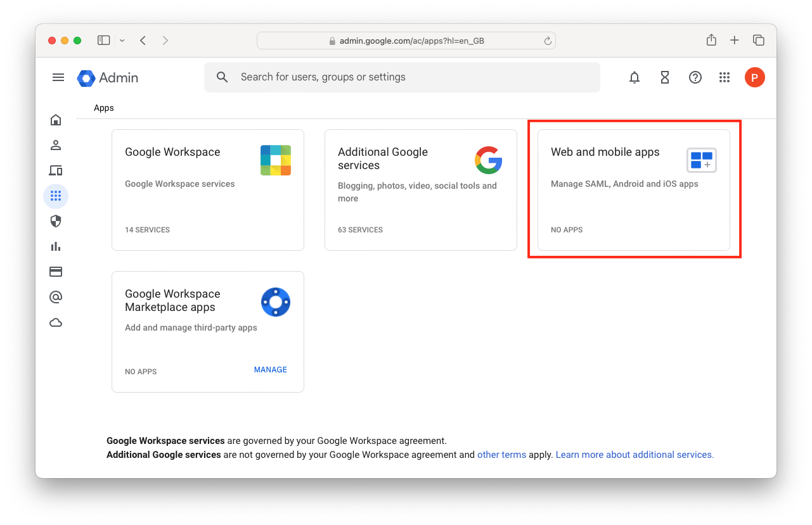Click Safari Share icon
Image resolution: width=812 pixels, height=525 pixels.
(x=711, y=40)
